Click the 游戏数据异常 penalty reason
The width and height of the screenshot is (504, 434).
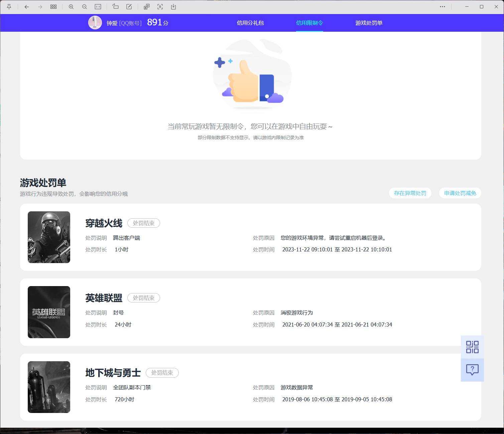click(297, 388)
